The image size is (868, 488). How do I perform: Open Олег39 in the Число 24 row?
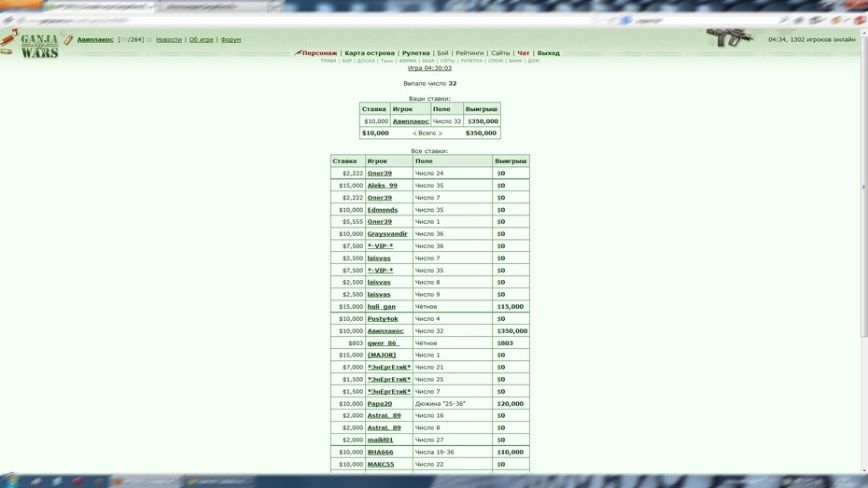(379, 174)
